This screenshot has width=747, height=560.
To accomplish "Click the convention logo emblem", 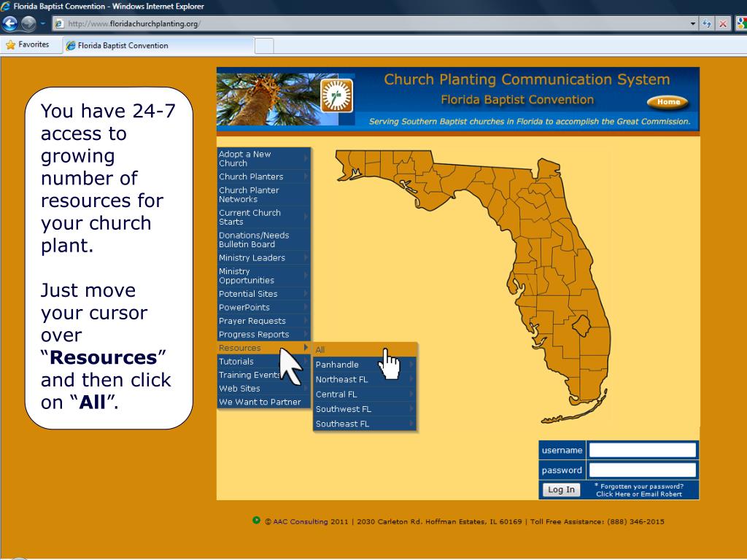I will coord(337,96).
